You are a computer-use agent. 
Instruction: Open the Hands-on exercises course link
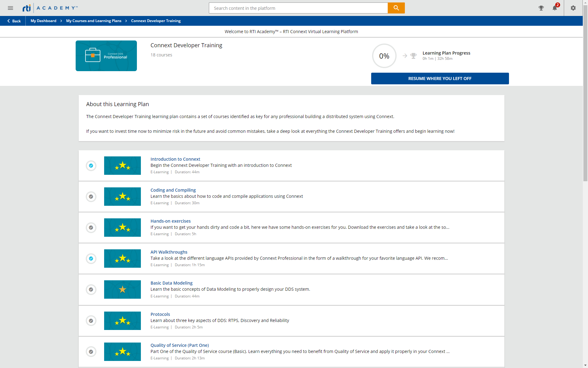(171, 221)
